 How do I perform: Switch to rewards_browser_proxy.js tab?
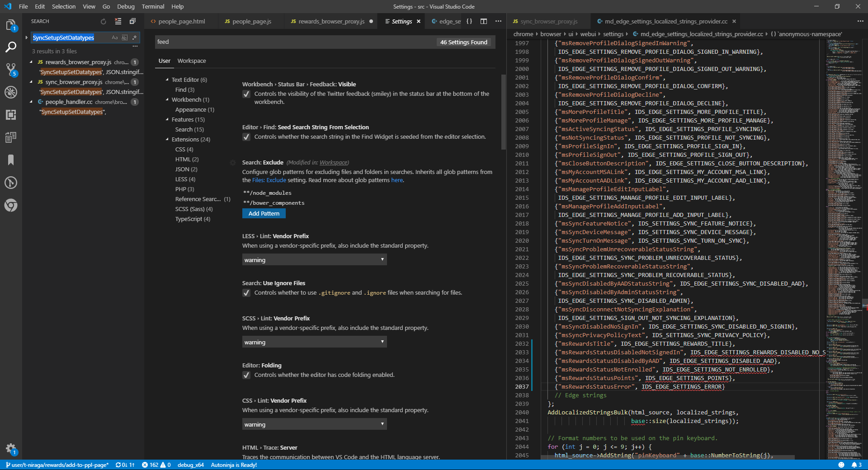coord(331,21)
